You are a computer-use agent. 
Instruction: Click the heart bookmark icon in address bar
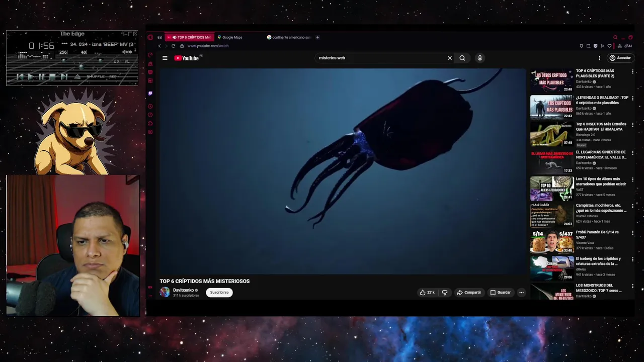pyautogui.click(x=609, y=46)
